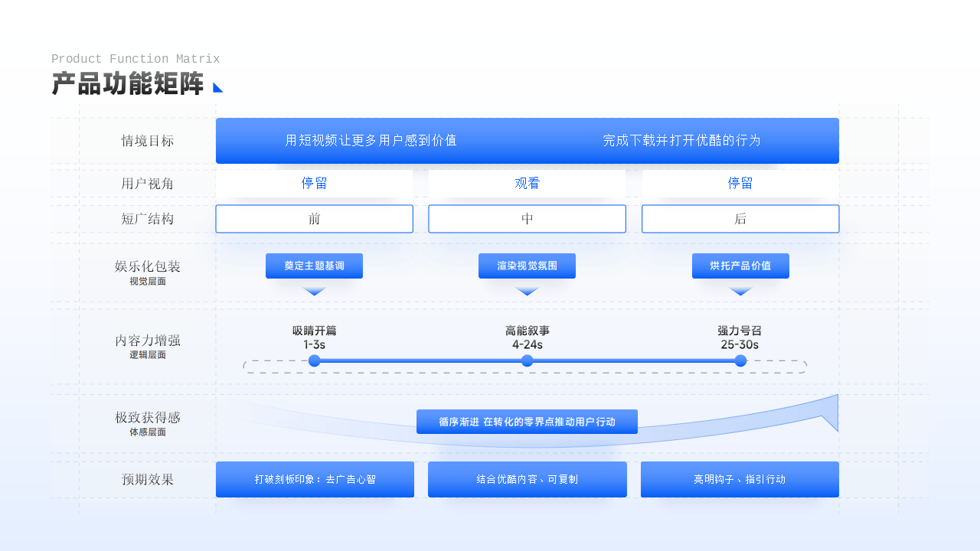Click the arrowhead of the curved arrow
The height and width of the screenshot is (551, 980).
click(830, 413)
